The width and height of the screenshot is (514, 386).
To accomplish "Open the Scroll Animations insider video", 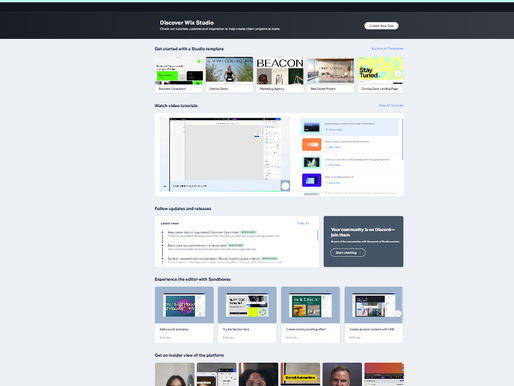I will pyautogui.click(x=300, y=374).
